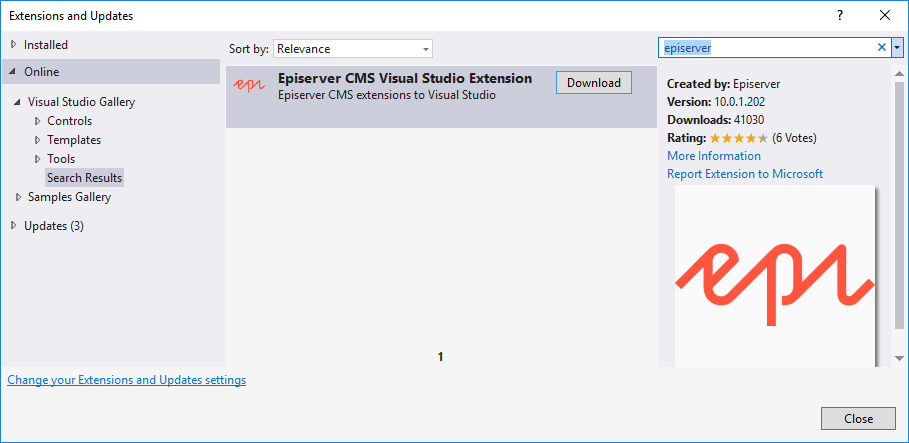Expand the Controls tree node

tap(37, 121)
